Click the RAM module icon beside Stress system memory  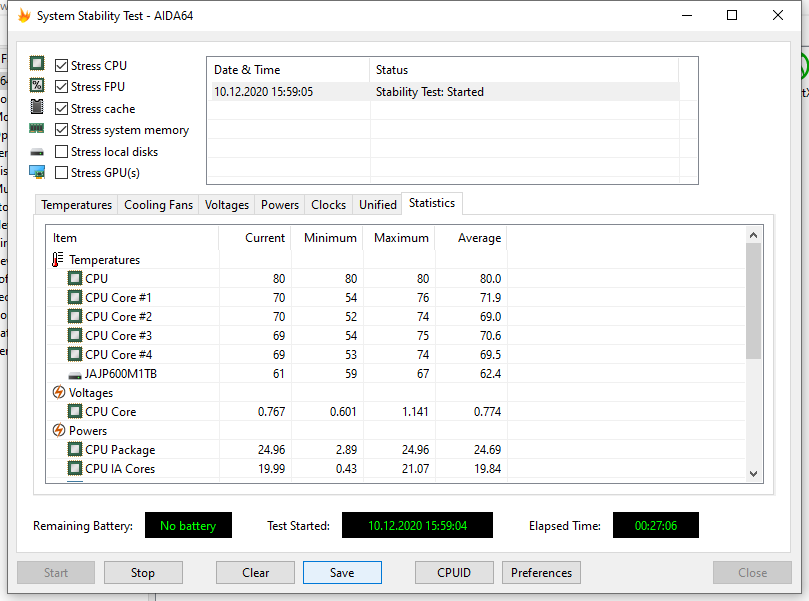tap(37, 128)
